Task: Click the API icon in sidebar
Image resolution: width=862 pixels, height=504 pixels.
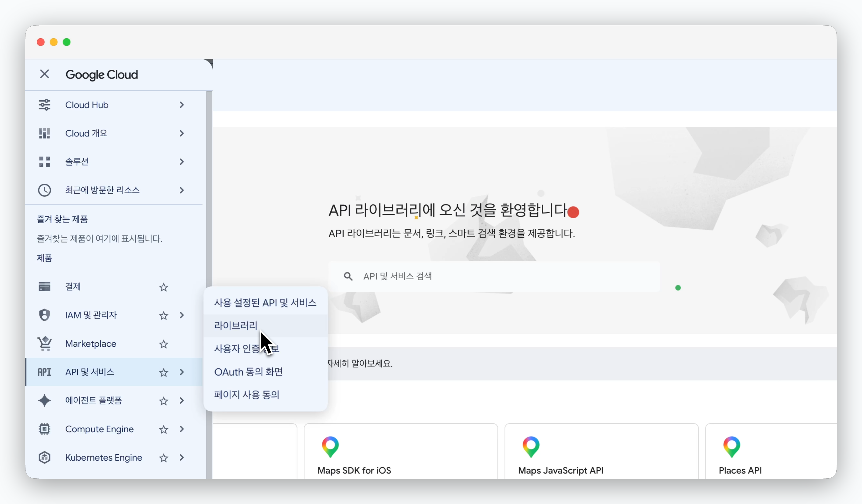Action: [x=44, y=372]
